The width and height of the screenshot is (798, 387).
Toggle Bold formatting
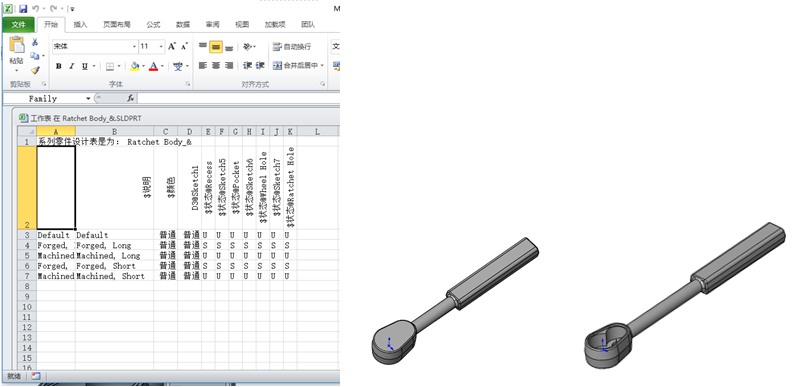tap(59, 66)
